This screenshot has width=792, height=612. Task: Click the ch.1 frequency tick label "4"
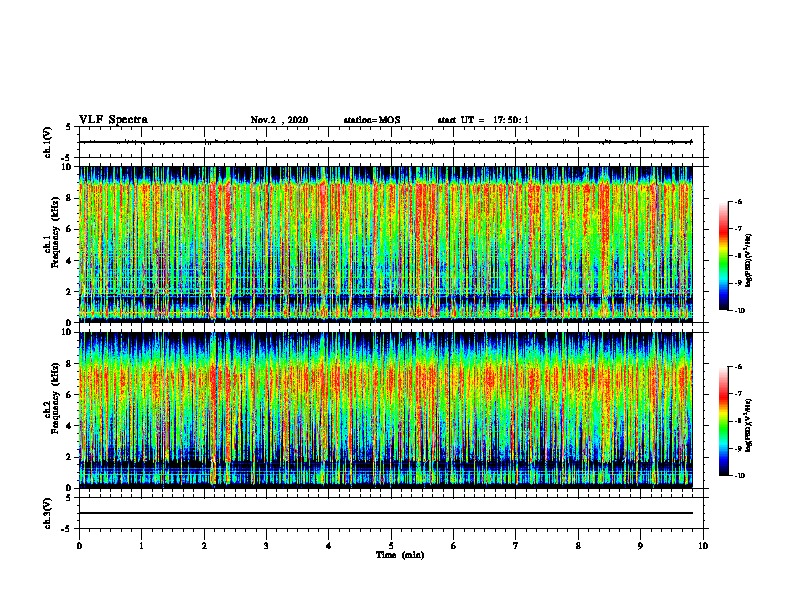click(70, 261)
